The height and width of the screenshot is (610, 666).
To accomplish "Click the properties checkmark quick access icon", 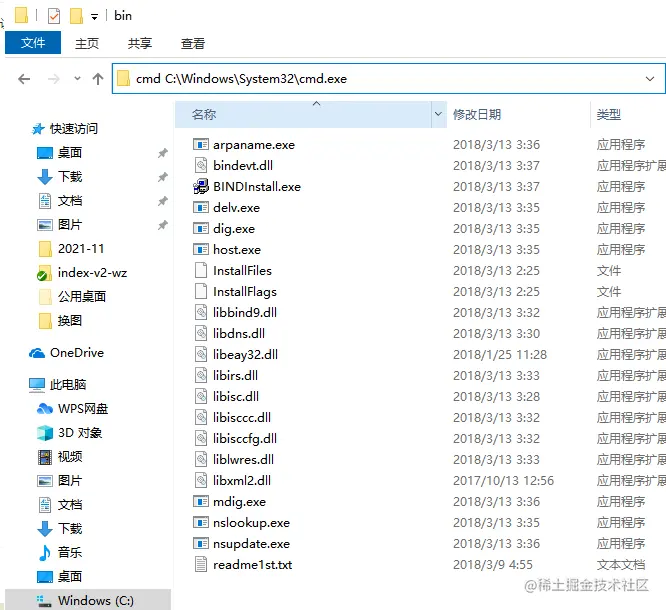I will point(54,16).
